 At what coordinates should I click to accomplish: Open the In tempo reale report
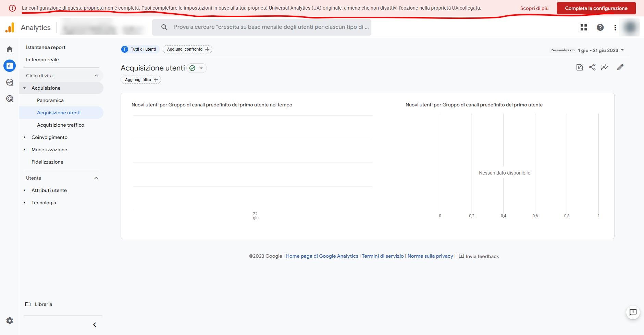[x=42, y=59]
